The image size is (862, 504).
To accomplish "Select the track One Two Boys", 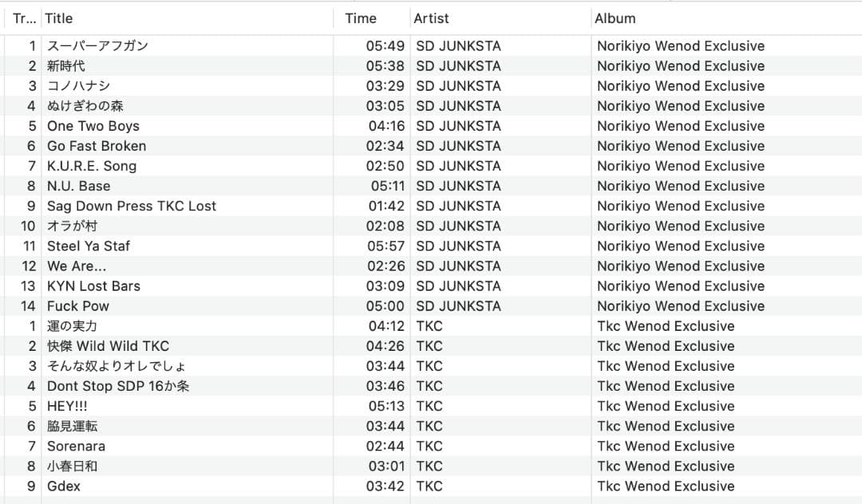I will pos(93,126).
